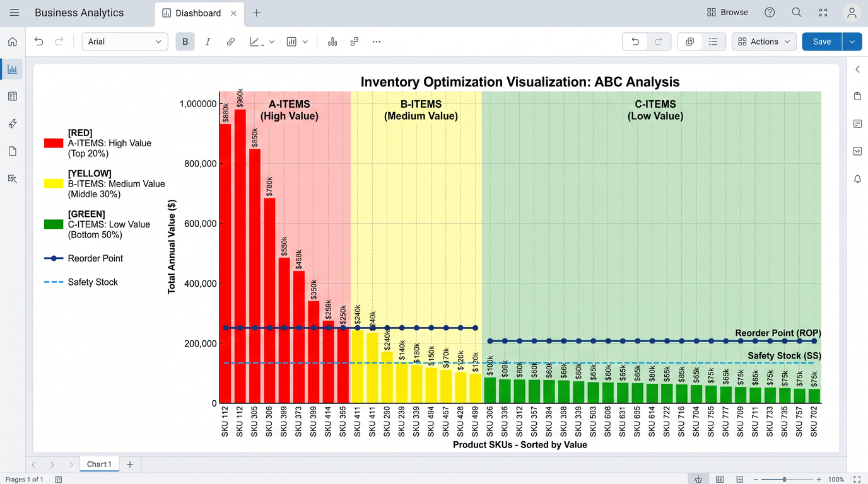868x484 pixels.
Task: Click the green C-ITEMS legend swatch
Action: [x=54, y=224]
